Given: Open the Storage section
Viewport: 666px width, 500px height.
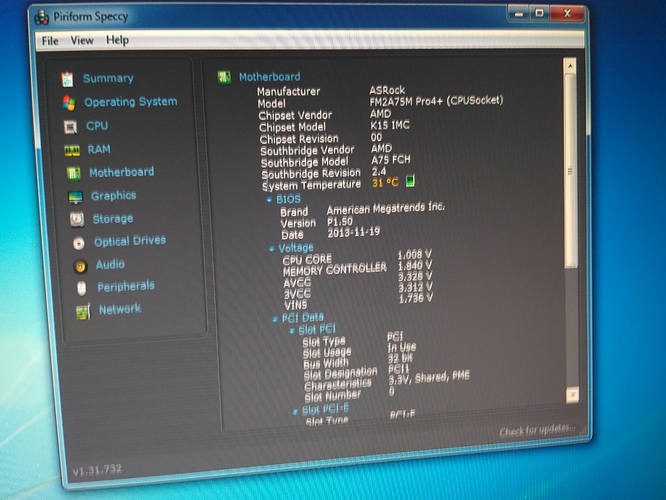Looking at the screenshot, I should (113, 219).
